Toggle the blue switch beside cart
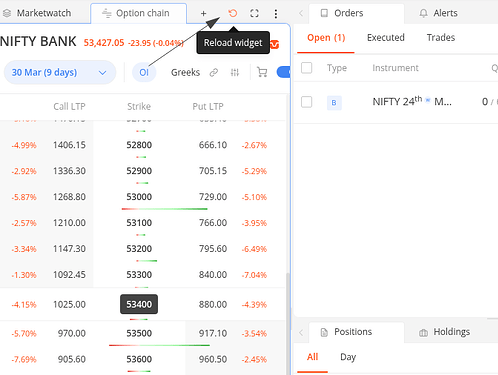498x375 pixels. [283, 72]
